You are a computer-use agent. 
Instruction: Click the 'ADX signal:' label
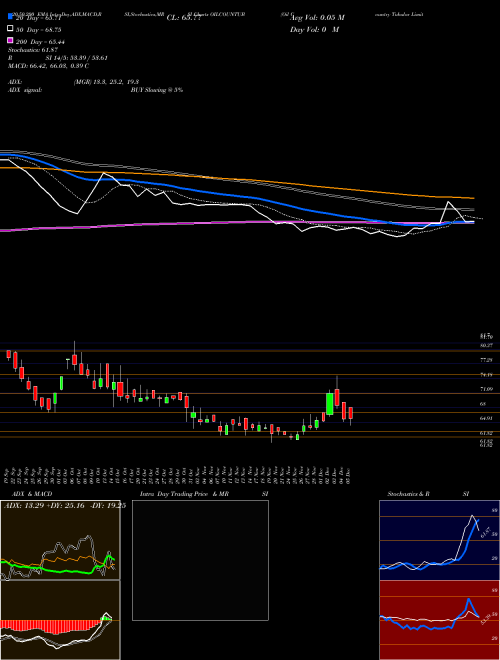pos(25,90)
